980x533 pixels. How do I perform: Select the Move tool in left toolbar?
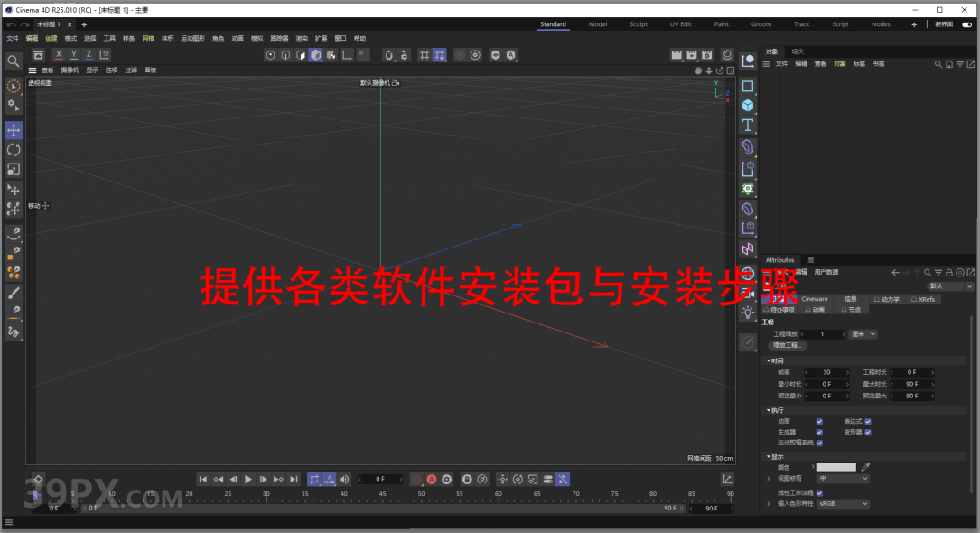pyautogui.click(x=14, y=130)
